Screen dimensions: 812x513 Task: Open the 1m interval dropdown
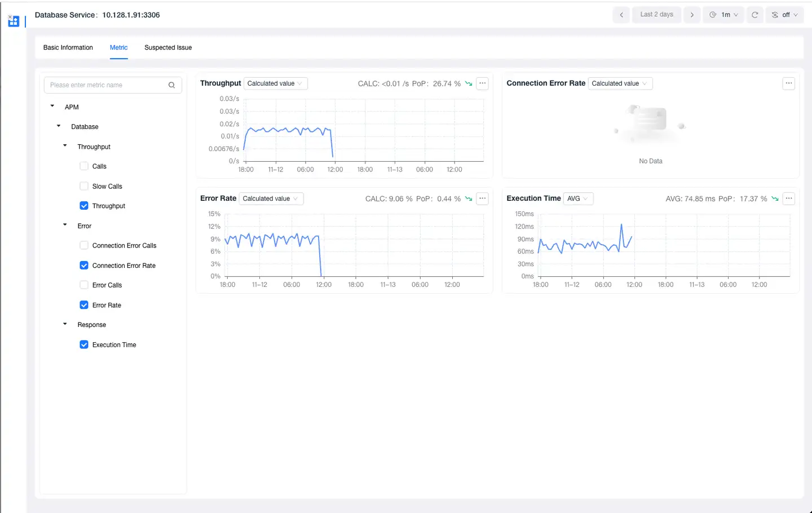point(723,15)
